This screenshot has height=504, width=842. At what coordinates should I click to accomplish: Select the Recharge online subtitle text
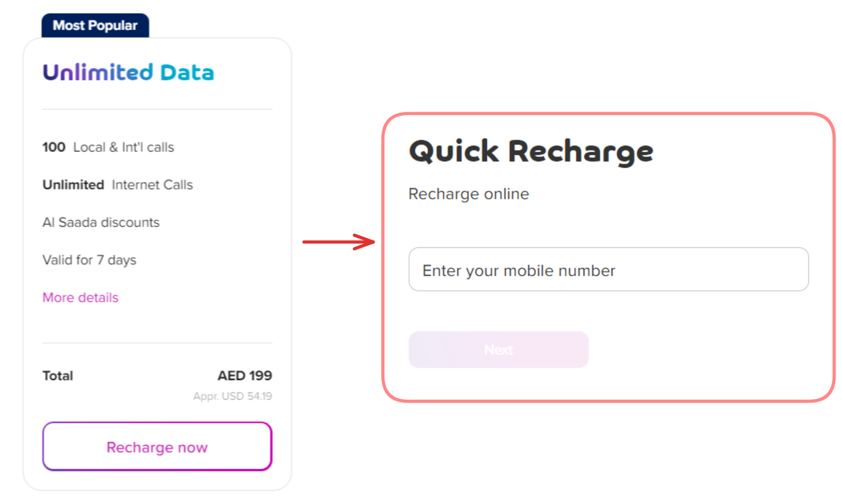click(x=468, y=194)
